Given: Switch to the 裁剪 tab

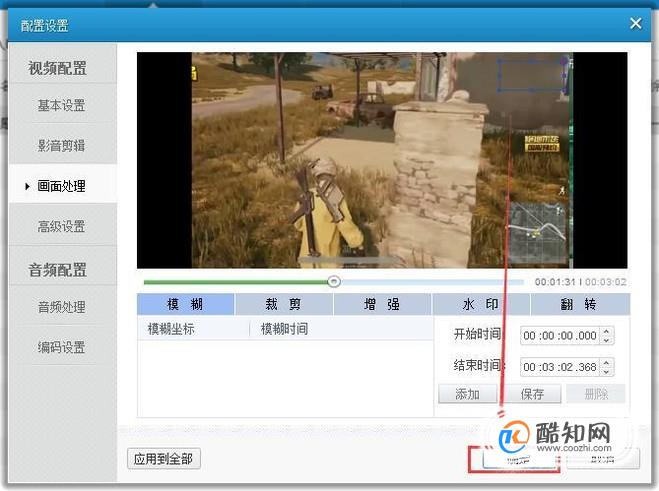Looking at the screenshot, I should pyautogui.click(x=284, y=304).
